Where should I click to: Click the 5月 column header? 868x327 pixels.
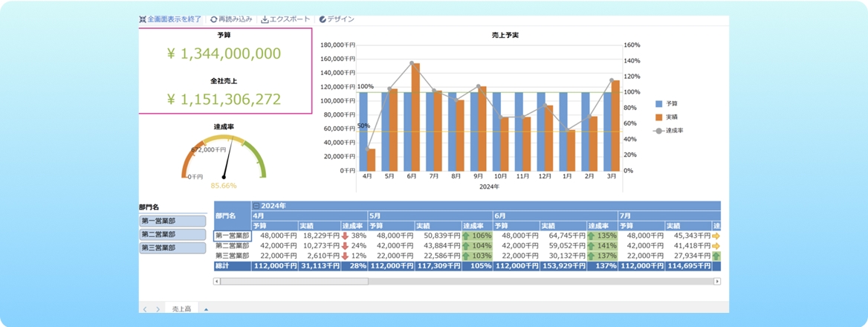pyautogui.click(x=430, y=216)
